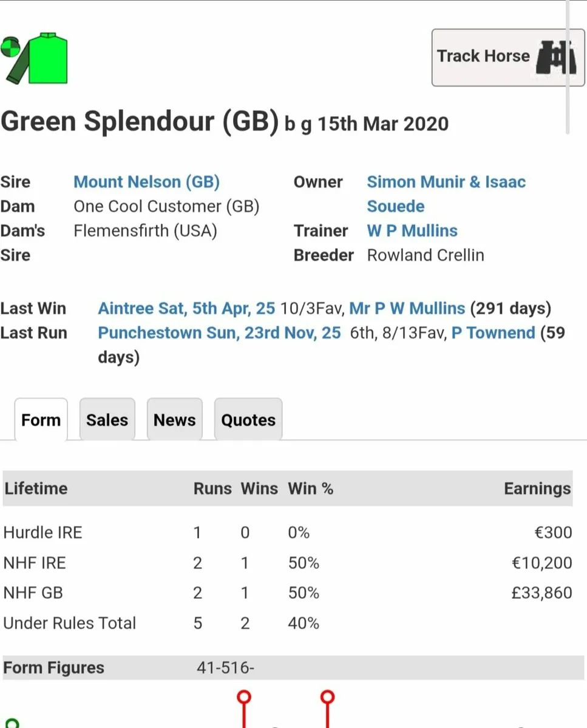Click the first red form chart marker

[244, 697]
